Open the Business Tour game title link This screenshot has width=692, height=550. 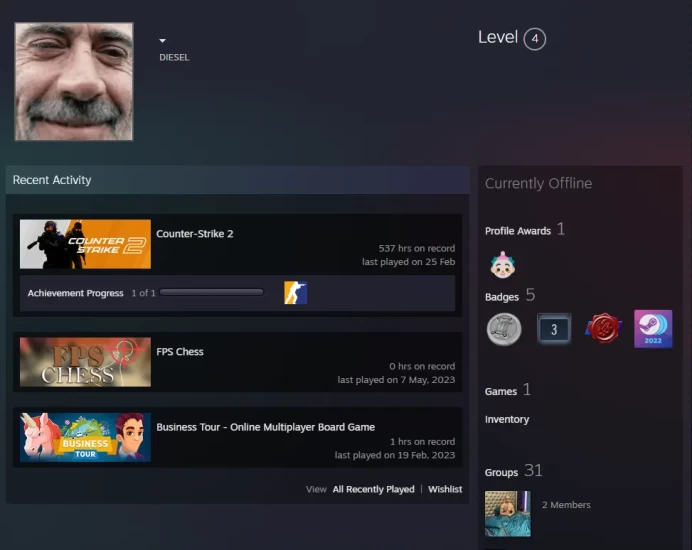point(266,427)
